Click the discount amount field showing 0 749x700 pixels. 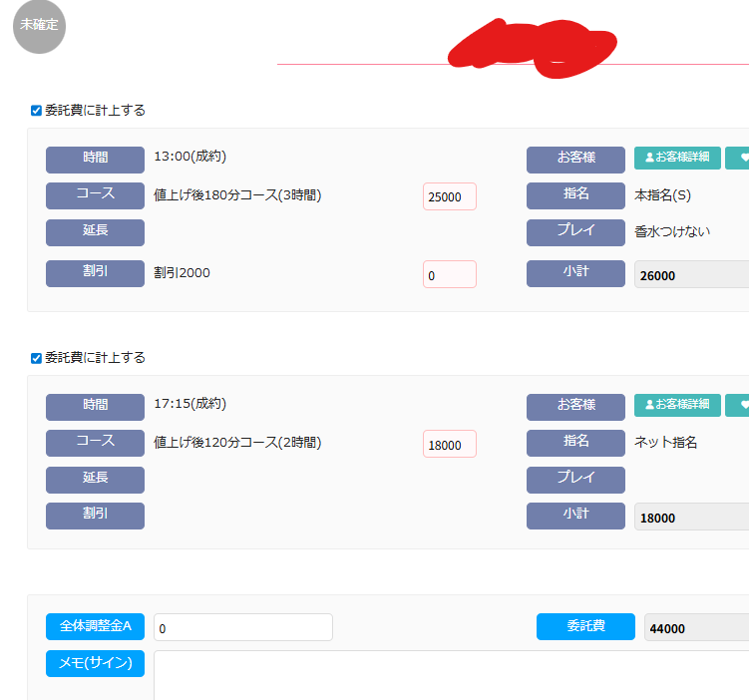coord(449,274)
